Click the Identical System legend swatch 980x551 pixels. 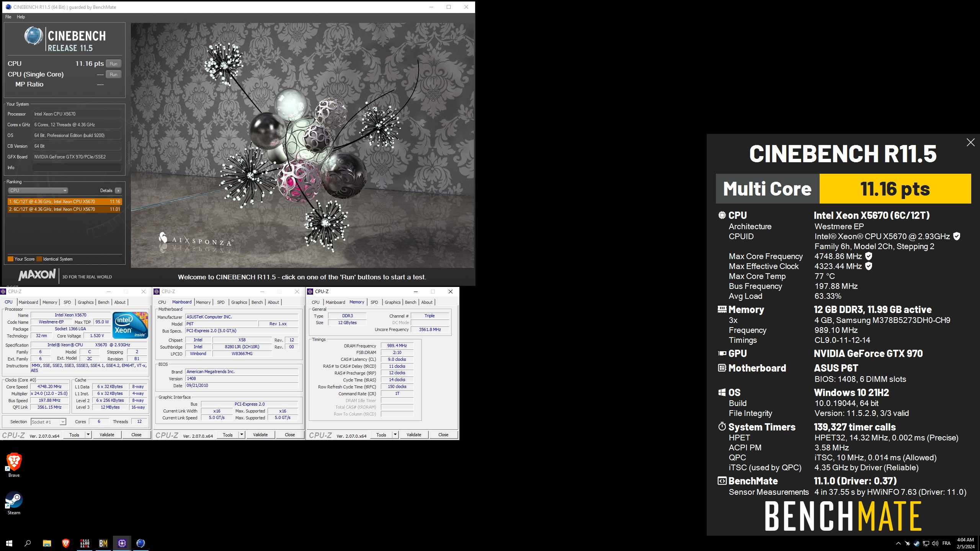point(39,259)
